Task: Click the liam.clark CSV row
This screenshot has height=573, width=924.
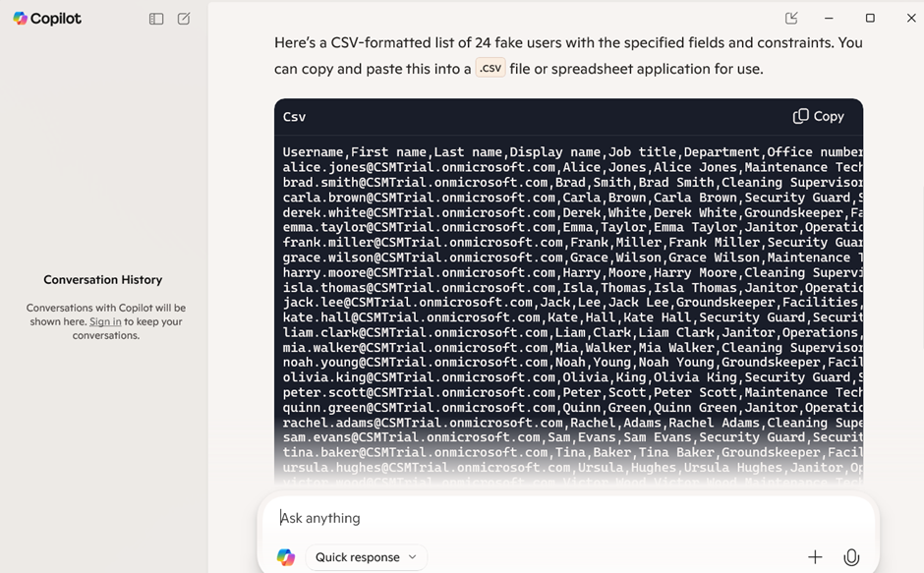Action: [x=572, y=332]
